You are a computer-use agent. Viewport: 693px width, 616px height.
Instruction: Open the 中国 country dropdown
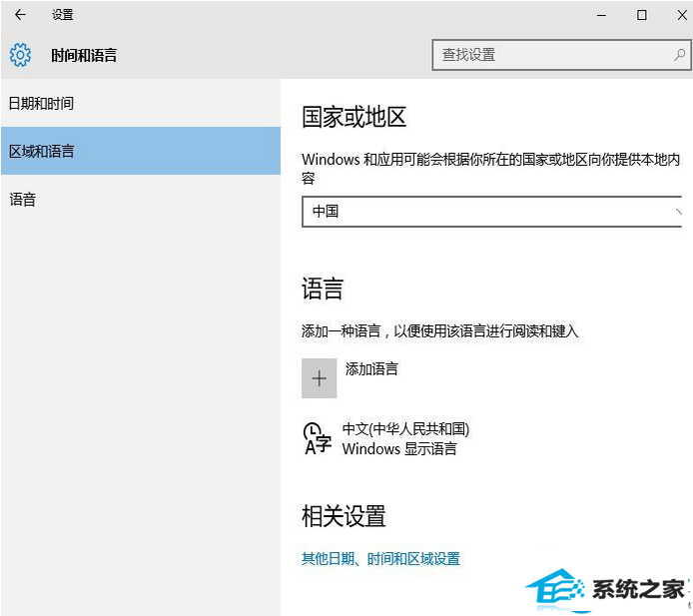(491, 212)
